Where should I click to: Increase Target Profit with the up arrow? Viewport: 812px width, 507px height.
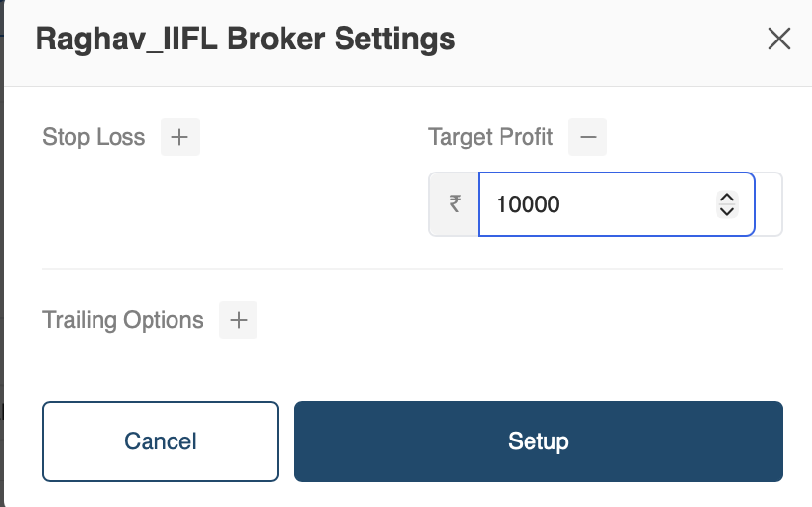(x=727, y=198)
